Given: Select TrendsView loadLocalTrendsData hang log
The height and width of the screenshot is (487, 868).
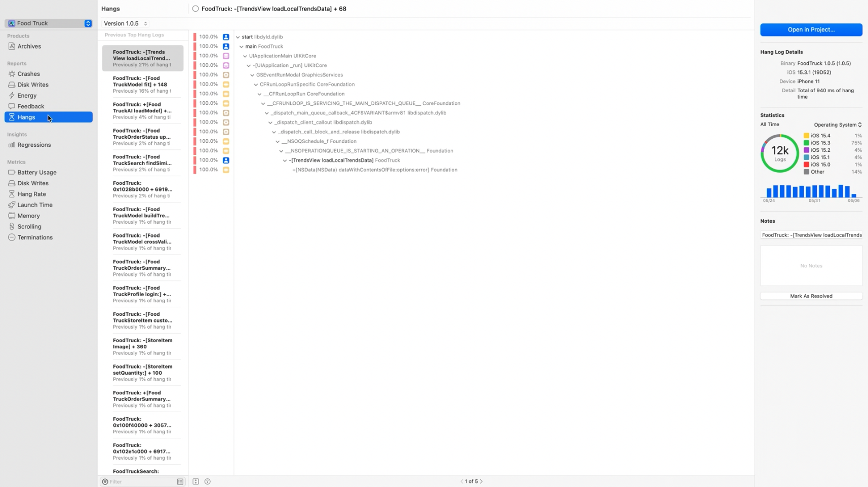Looking at the screenshot, I should point(143,58).
